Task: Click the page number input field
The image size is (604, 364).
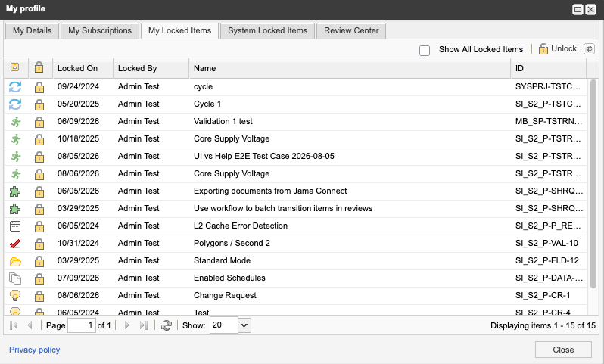Action: pyautogui.click(x=82, y=325)
